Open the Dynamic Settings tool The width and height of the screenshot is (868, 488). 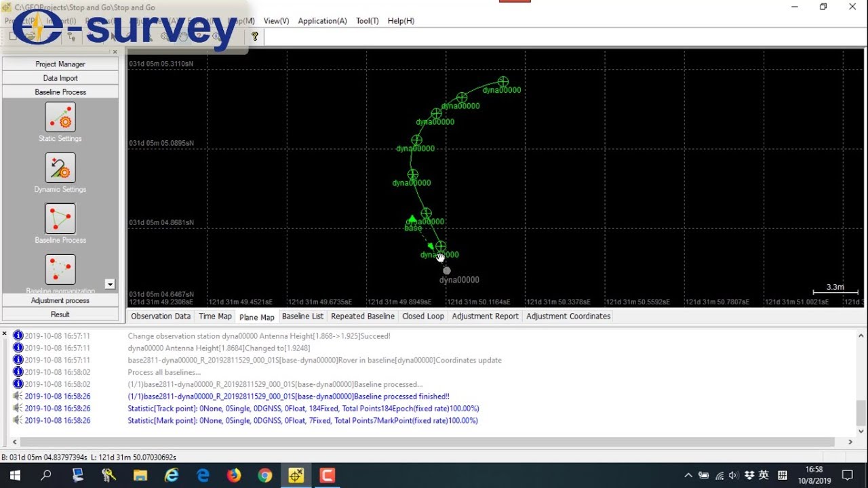[x=60, y=167]
